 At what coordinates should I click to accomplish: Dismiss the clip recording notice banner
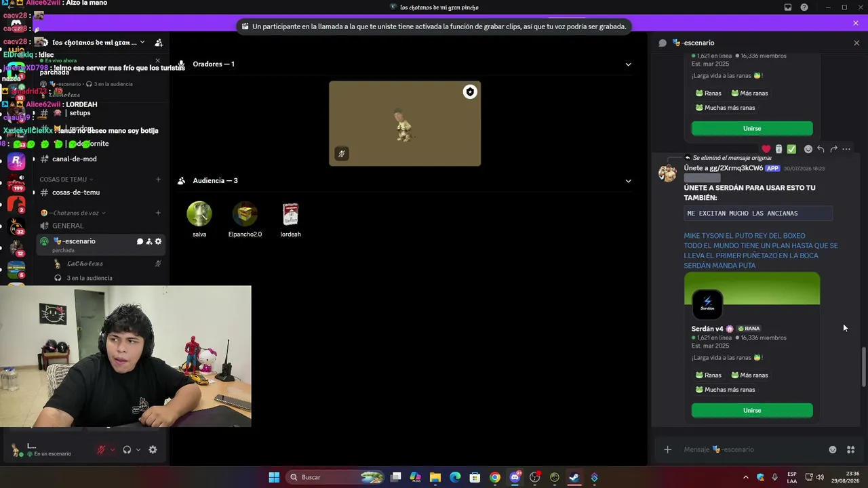[856, 23]
